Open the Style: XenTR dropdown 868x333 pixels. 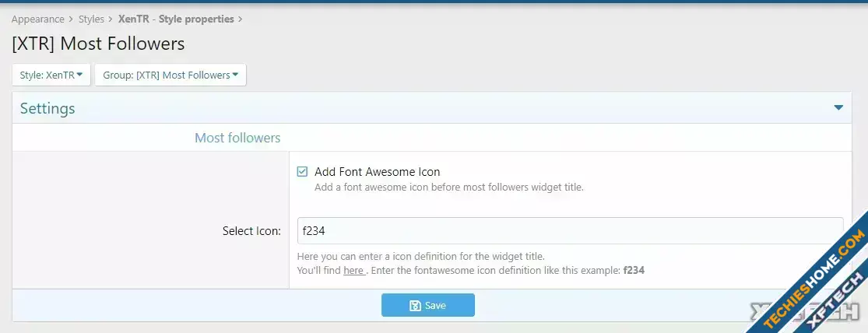point(51,75)
